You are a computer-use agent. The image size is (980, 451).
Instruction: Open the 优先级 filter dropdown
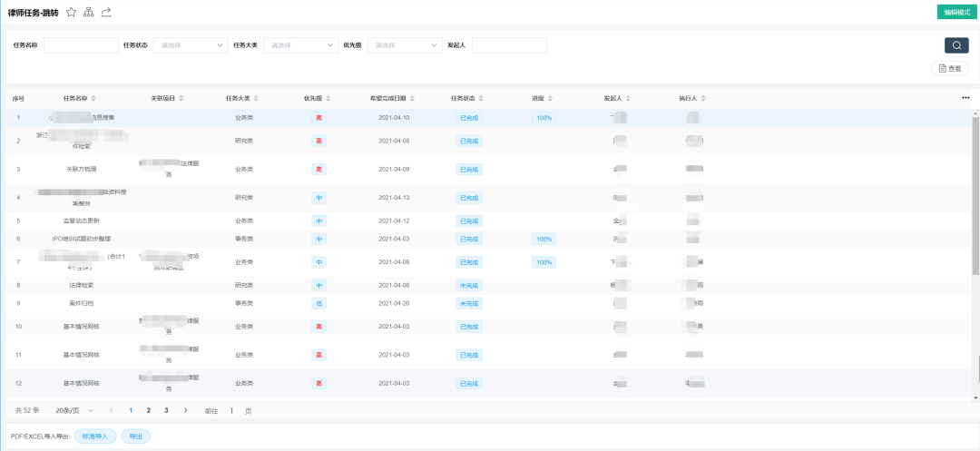406,45
